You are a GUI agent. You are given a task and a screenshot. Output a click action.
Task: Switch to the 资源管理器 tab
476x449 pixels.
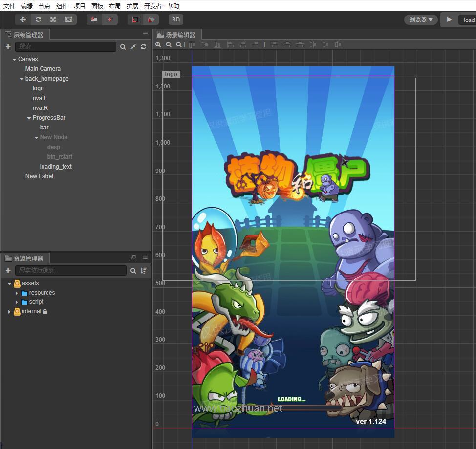(25, 258)
